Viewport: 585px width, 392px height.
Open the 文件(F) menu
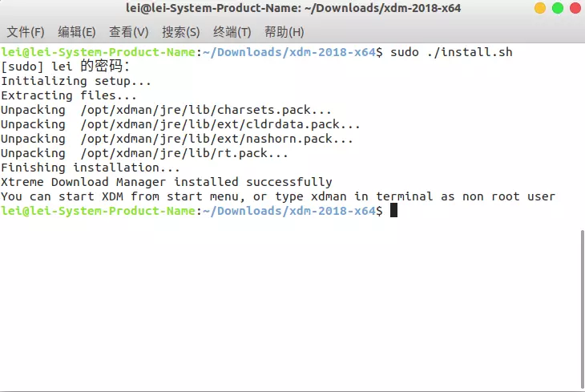[26, 32]
